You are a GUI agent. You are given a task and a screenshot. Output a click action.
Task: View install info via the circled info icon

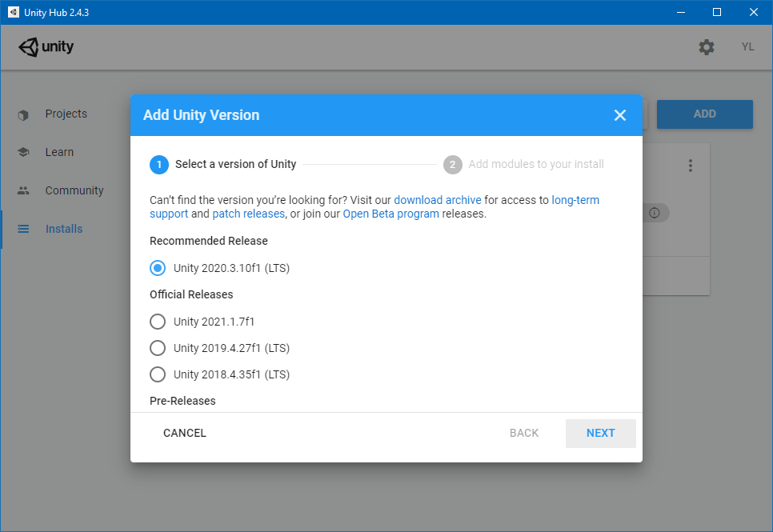click(x=655, y=213)
